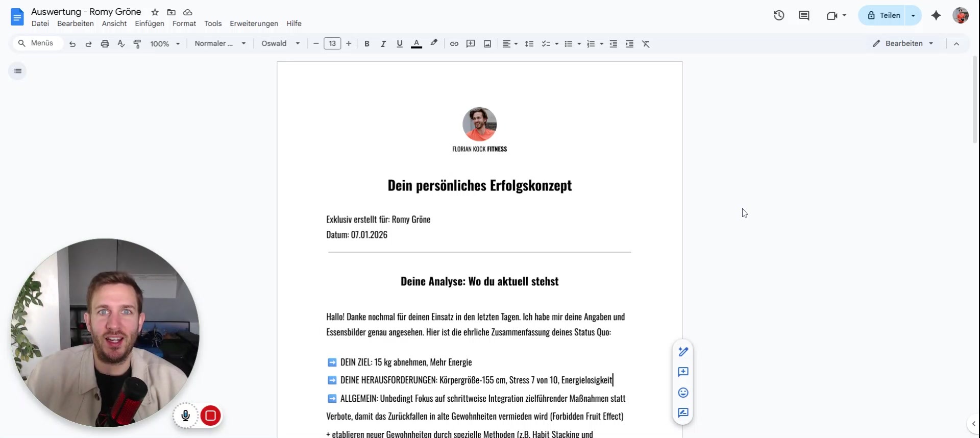The width and height of the screenshot is (980, 438).
Task: Show the document outline panel
Action: click(x=18, y=71)
